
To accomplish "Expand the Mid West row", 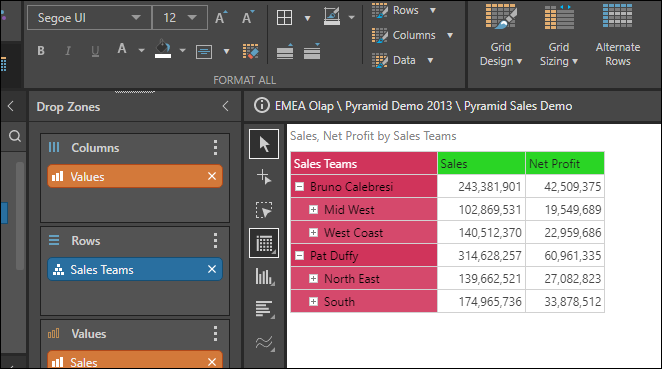I will coord(313,210).
